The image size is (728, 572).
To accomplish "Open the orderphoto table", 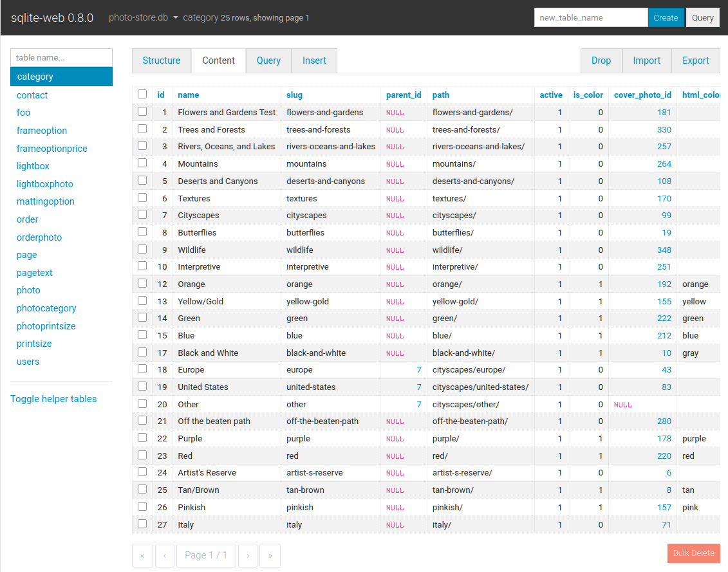I will point(39,237).
